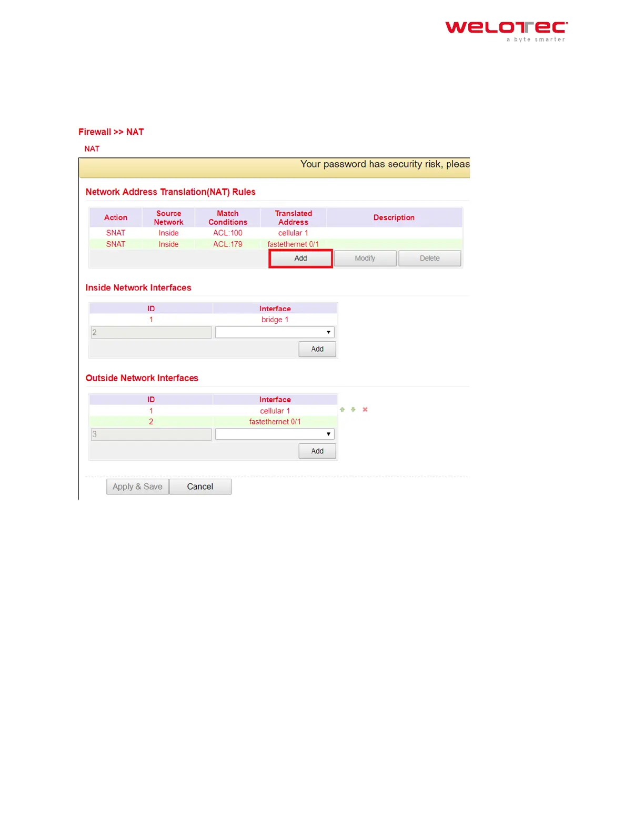This screenshot has height=834, width=644.
Task: Click the Cancel button
Action: (x=200, y=486)
